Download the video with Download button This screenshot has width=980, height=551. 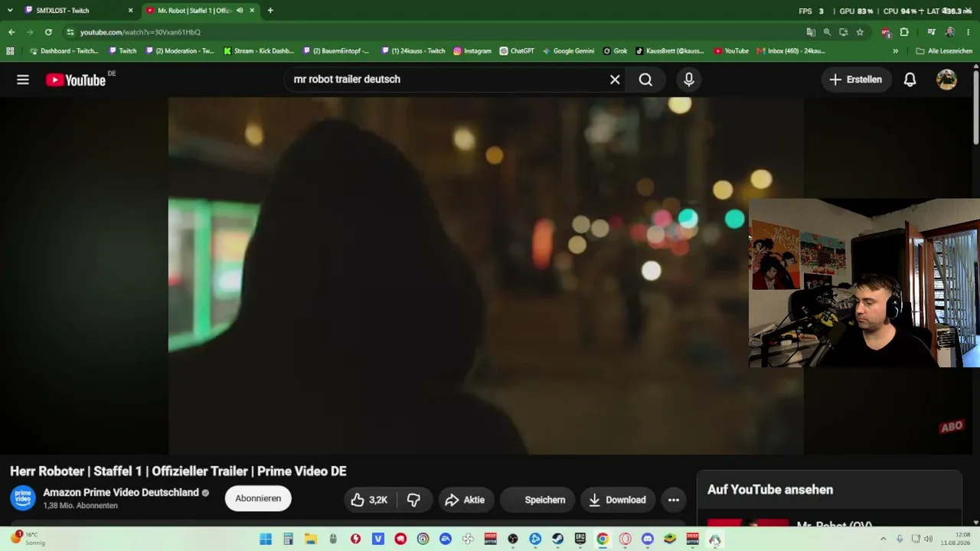618,500
